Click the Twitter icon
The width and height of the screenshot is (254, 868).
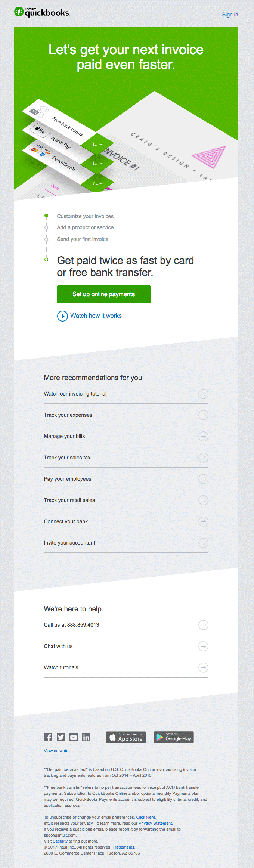click(x=61, y=737)
